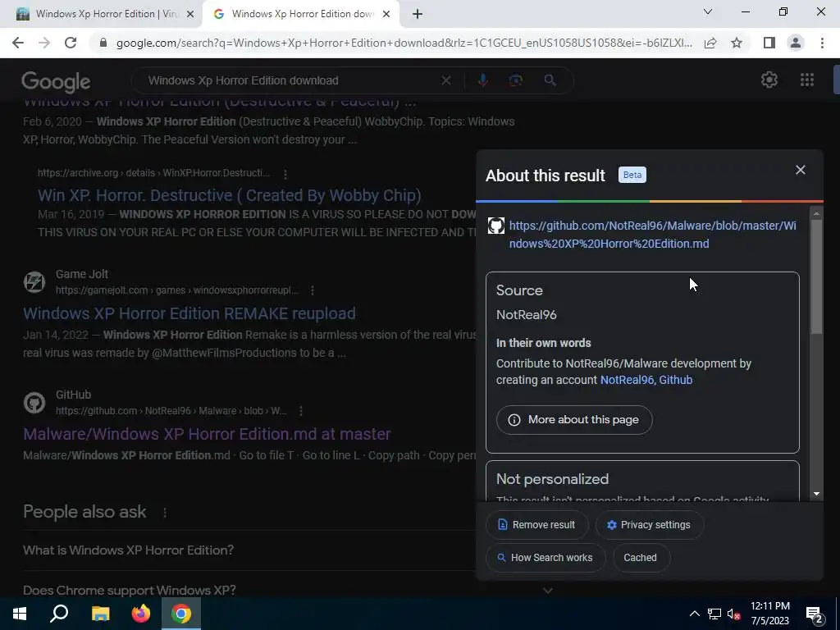The image size is (840, 630).
Task: Launch Firefox from the taskbar
Action: point(141,614)
